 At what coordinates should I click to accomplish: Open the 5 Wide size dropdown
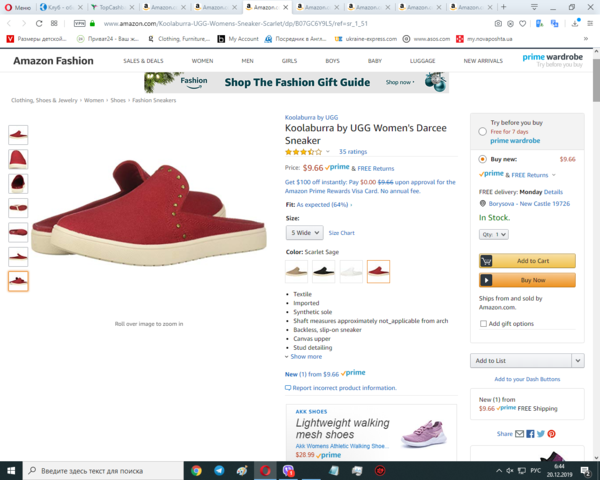click(x=305, y=233)
